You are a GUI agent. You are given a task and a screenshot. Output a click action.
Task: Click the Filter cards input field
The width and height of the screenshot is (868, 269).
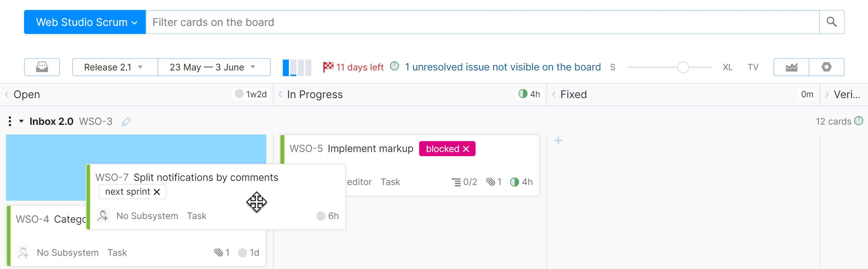coord(482,22)
